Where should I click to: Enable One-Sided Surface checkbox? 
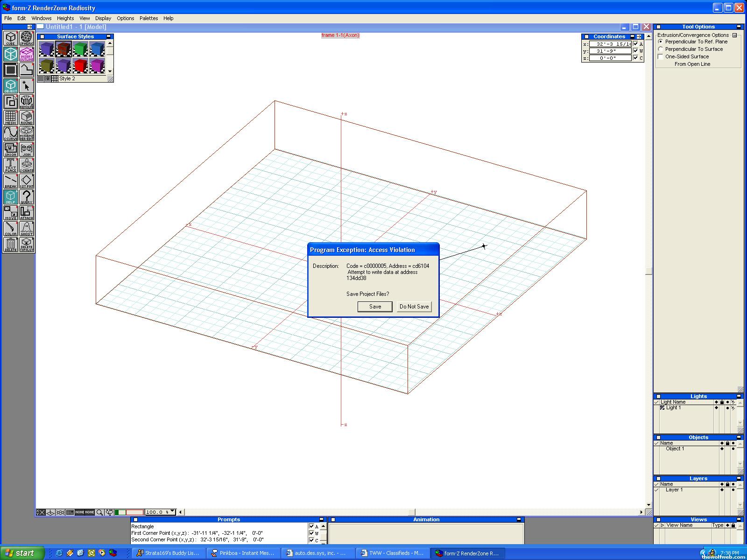point(661,56)
